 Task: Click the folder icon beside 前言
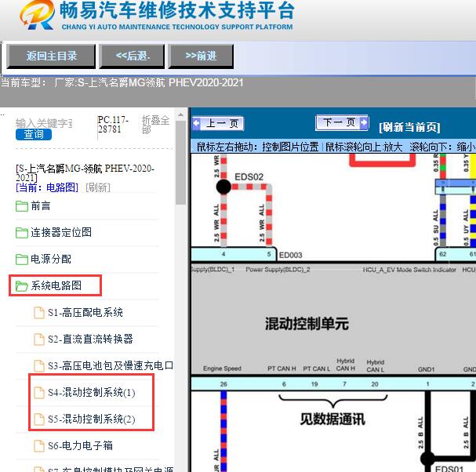(x=22, y=206)
